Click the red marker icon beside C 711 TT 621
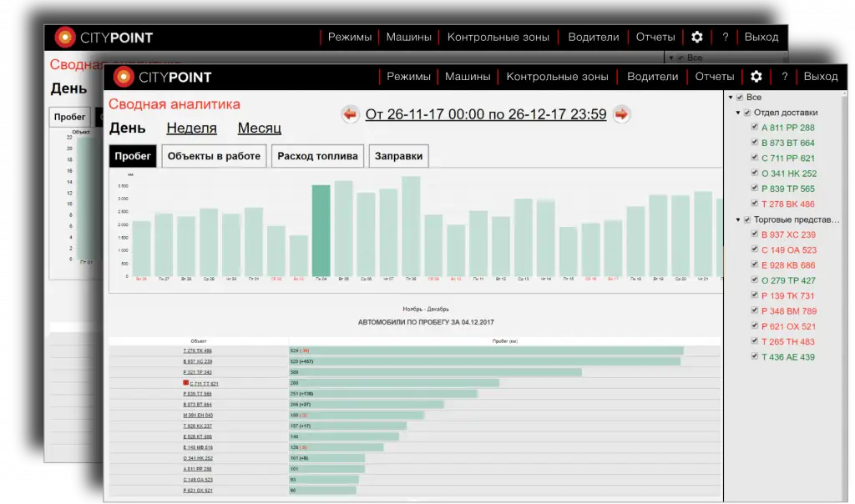Image resolution: width=855 pixels, height=504 pixels. click(186, 382)
